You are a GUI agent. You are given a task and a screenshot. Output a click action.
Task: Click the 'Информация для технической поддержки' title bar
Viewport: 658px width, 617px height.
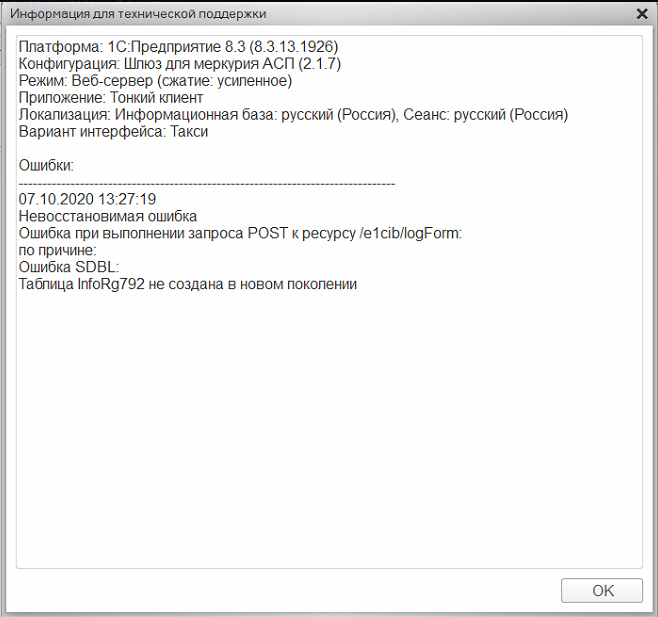(138, 14)
